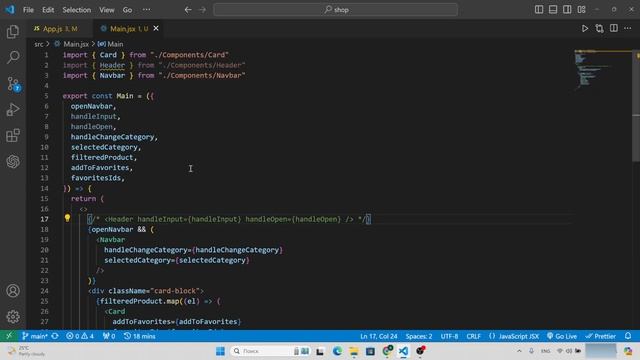Open the Extensions view
Viewport: 640px width, 360px height.
[13, 136]
